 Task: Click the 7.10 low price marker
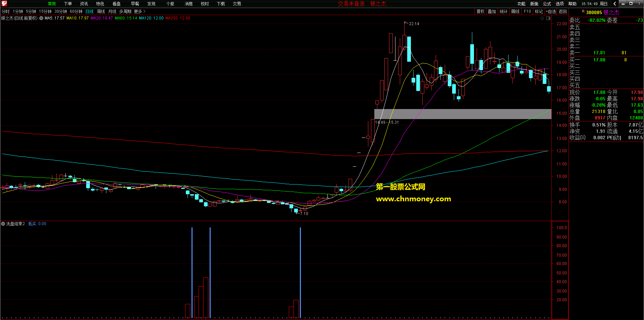304,214
